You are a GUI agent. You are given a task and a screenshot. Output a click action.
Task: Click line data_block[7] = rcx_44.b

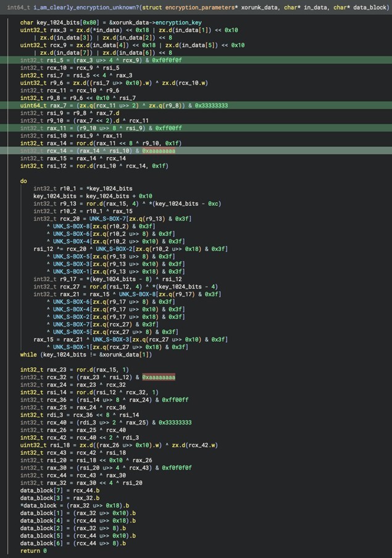(x=60, y=491)
